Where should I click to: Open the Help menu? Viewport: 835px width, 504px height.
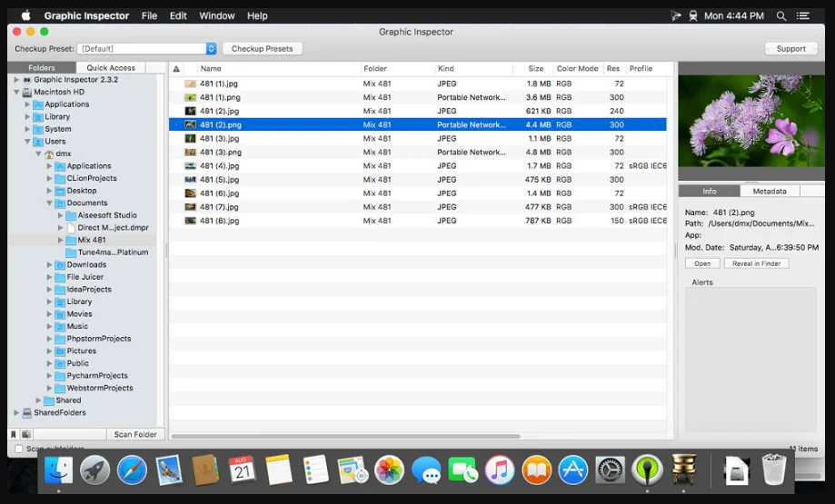point(257,16)
